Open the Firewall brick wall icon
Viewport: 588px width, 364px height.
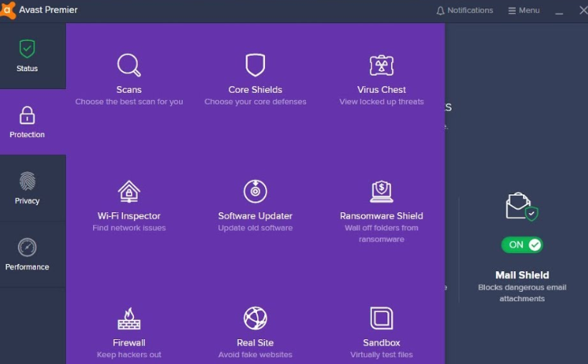click(129, 318)
